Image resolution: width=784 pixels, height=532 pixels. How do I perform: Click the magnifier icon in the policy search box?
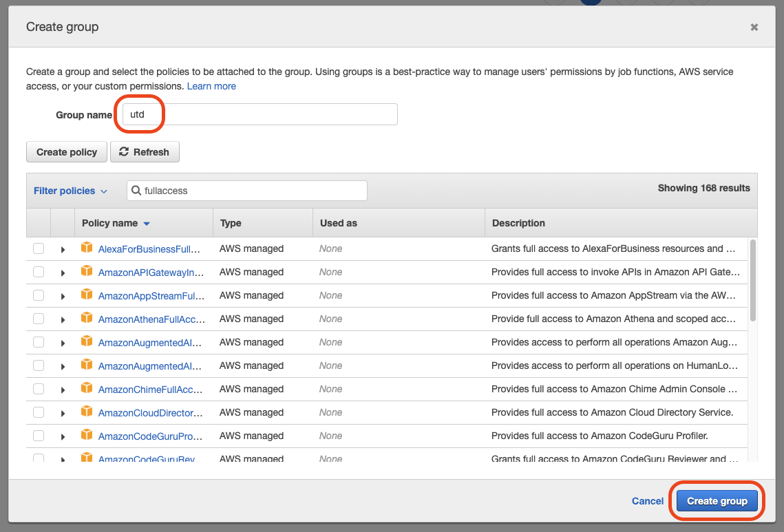coord(136,191)
